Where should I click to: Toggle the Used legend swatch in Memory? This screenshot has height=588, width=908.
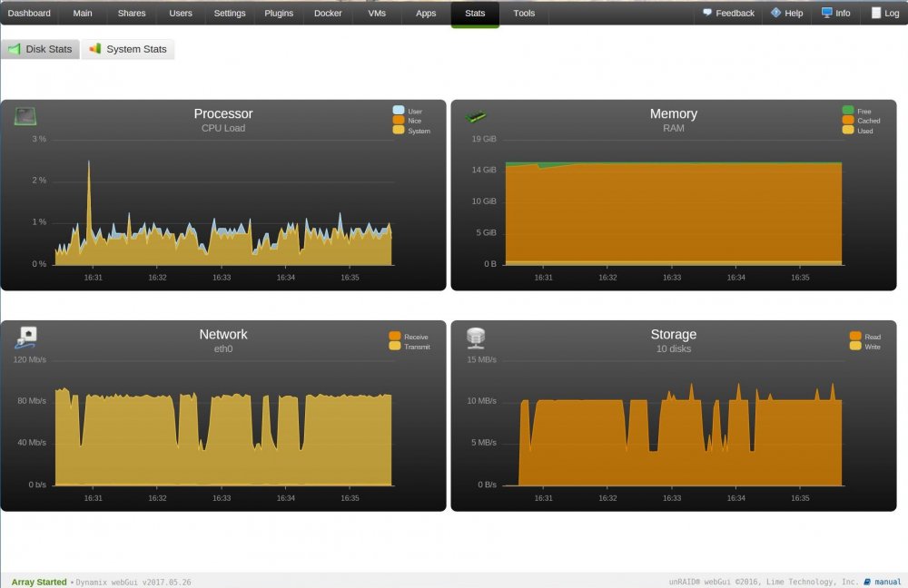click(848, 130)
